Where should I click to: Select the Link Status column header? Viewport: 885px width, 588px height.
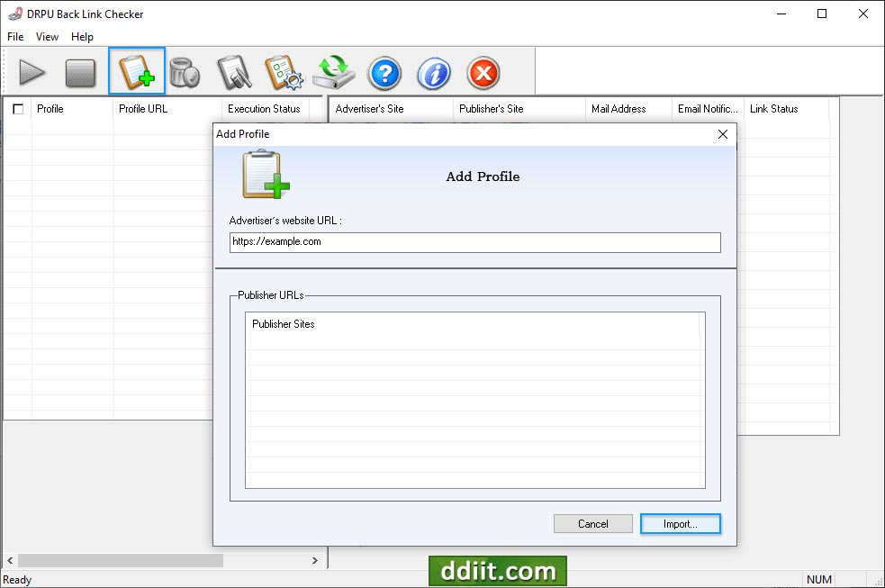pyautogui.click(x=774, y=108)
